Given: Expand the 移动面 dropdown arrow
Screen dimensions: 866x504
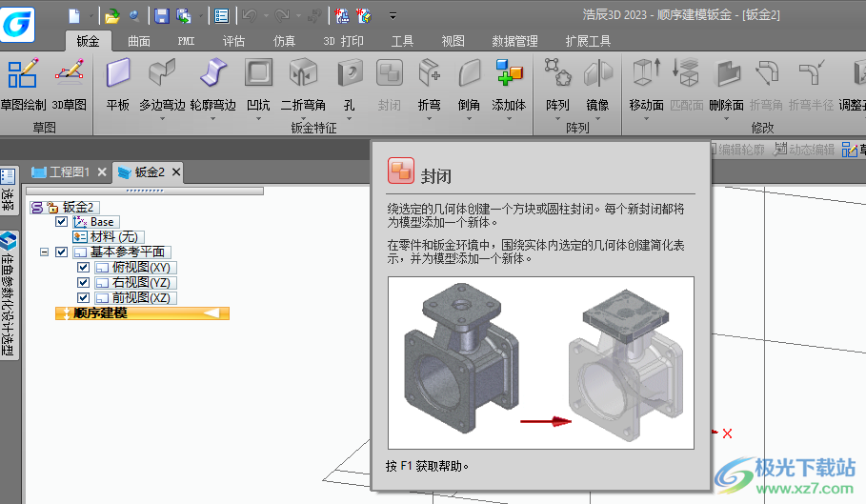Looking at the screenshot, I should click(x=646, y=118).
